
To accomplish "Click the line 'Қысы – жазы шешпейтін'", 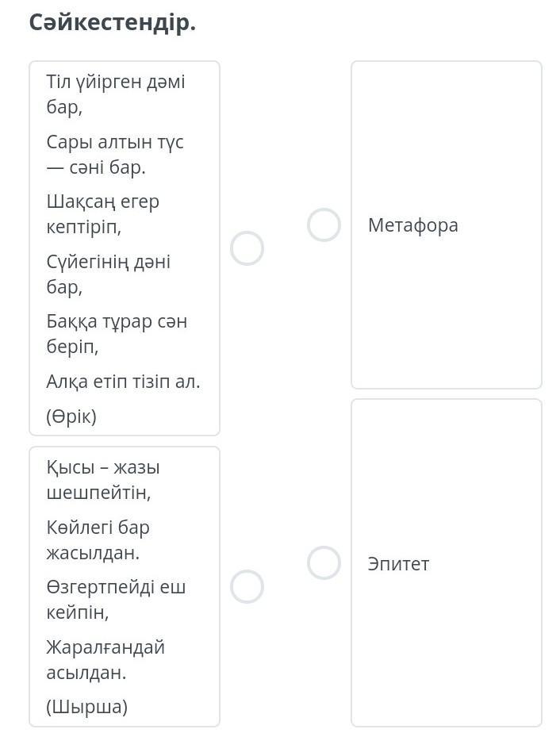I will pyautogui.click(x=103, y=480).
